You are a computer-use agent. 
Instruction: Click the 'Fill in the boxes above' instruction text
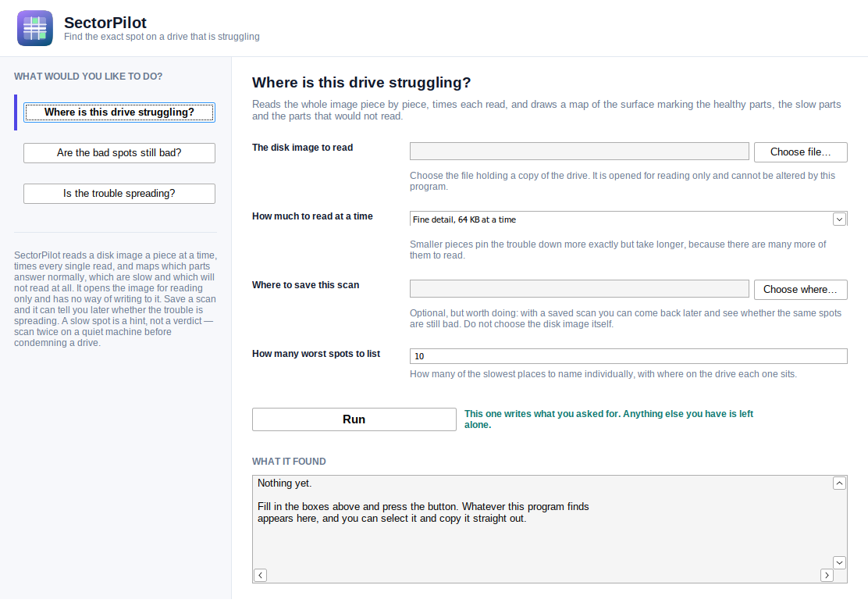pos(423,512)
